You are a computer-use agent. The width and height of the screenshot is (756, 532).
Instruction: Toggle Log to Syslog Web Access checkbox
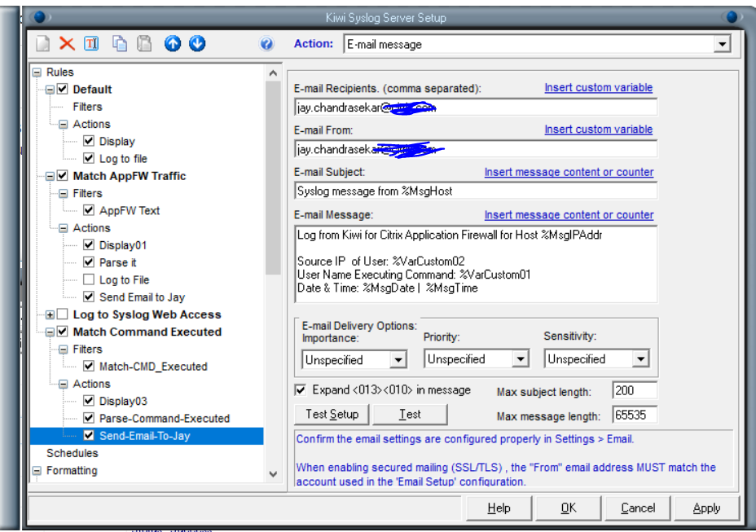click(62, 314)
